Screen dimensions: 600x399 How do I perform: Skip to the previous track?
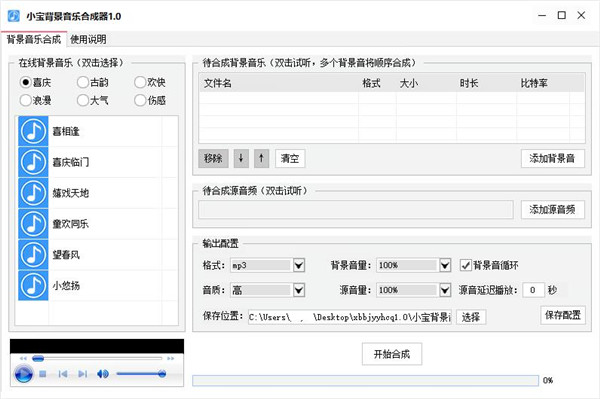pyautogui.click(x=63, y=374)
